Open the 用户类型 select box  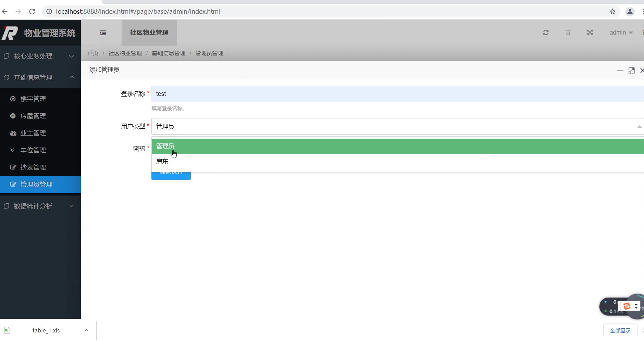coord(398,127)
